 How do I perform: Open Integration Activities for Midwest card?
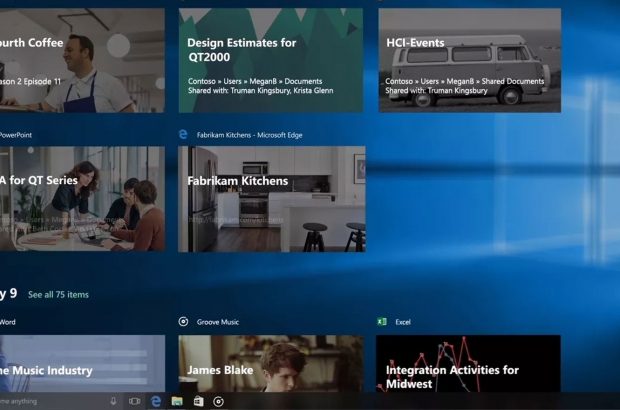coord(468,364)
